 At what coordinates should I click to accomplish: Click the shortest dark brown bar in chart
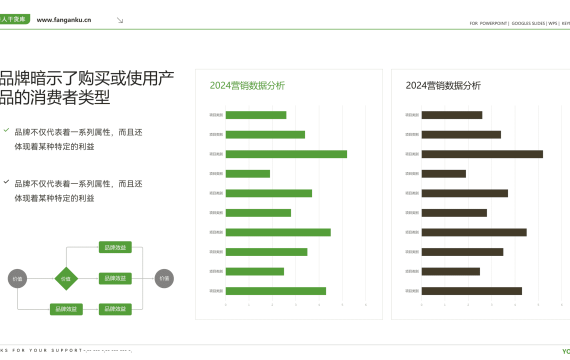(444, 174)
